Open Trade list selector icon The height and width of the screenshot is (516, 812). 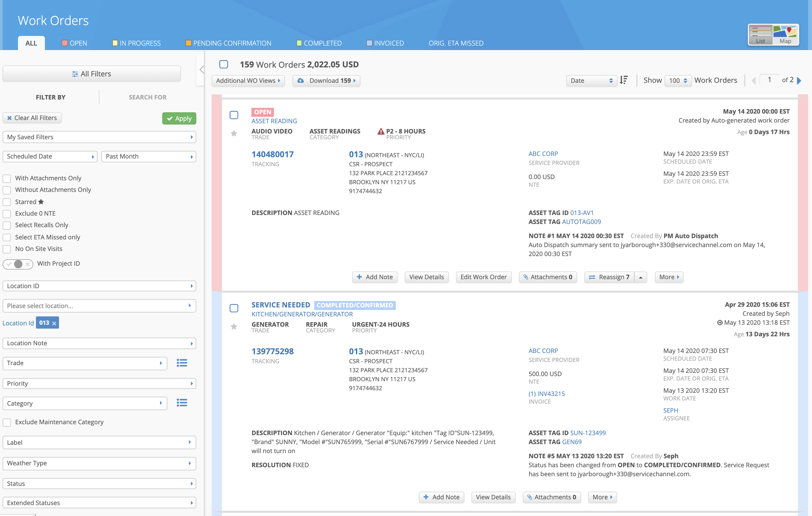point(182,363)
